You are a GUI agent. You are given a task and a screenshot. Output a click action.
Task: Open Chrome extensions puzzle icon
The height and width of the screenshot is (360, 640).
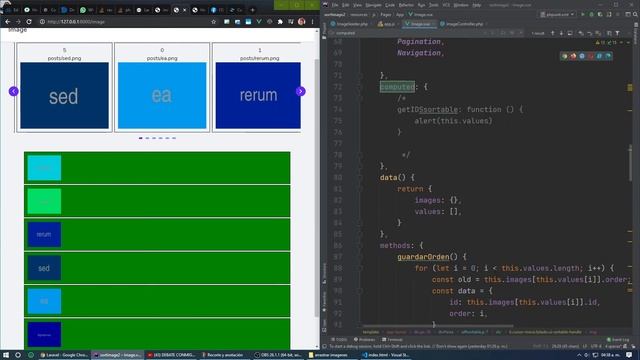pyautogui.click(x=280, y=22)
